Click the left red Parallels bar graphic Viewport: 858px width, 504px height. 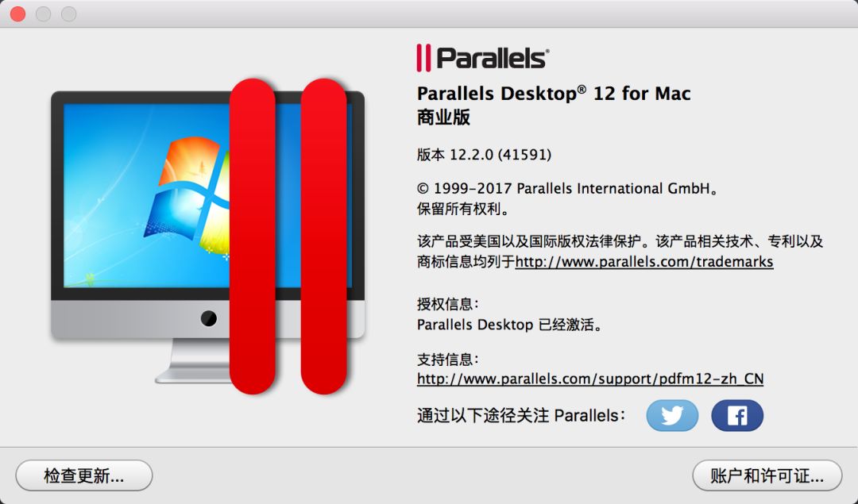point(253,237)
